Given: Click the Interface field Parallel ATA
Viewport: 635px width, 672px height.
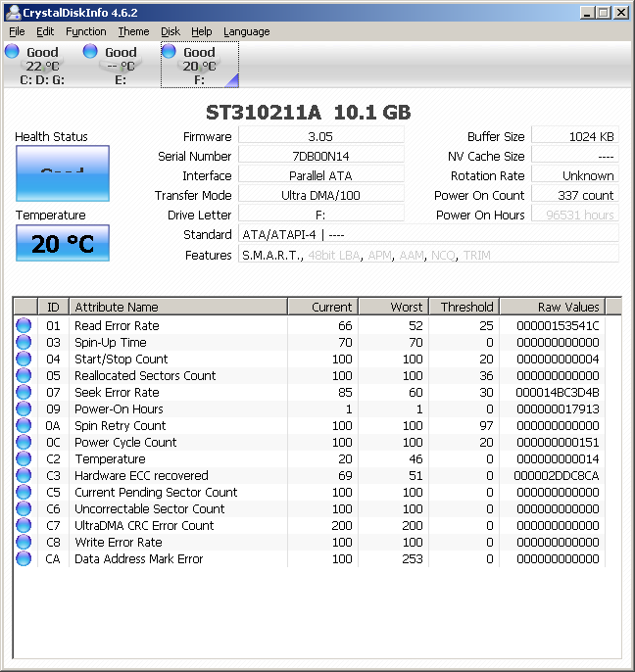Looking at the screenshot, I should (320, 175).
